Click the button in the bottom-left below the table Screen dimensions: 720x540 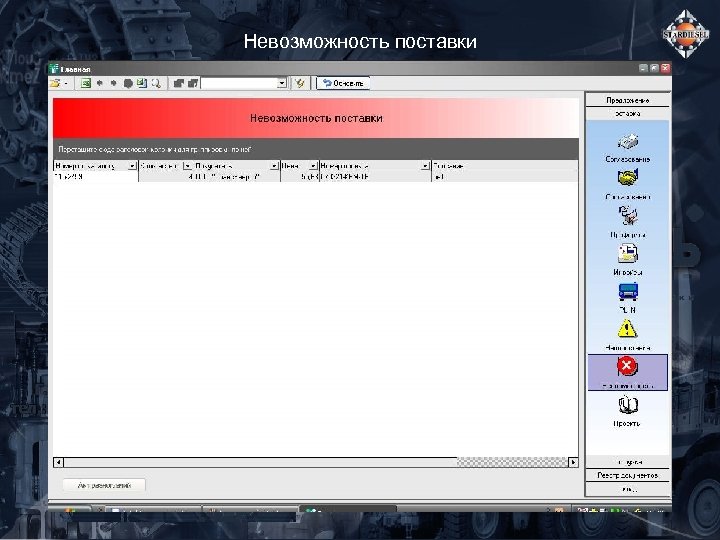[104, 485]
